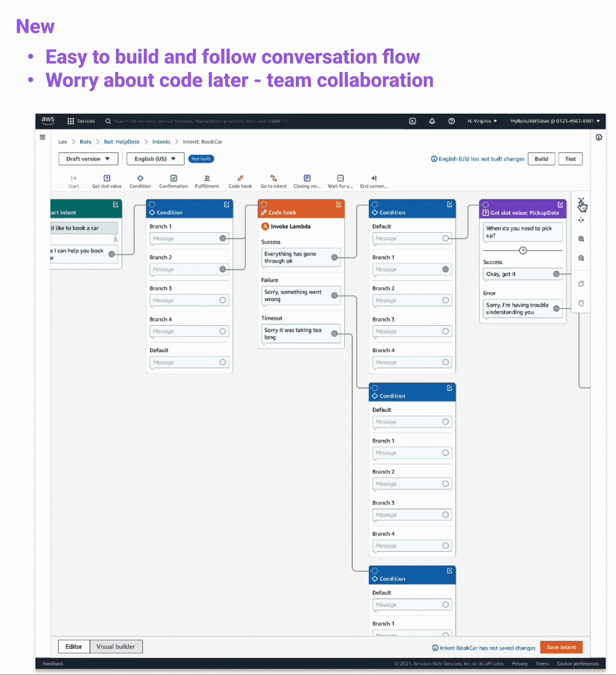The height and width of the screenshot is (675, 616).
Task: Click the Code hook Success output connector
Action: click(x=334, y=257)
